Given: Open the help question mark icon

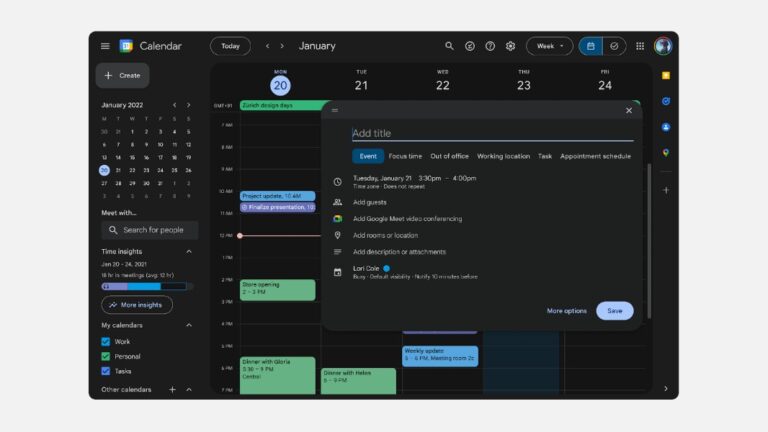Looking at the screenshot, I should coord(490,46).
